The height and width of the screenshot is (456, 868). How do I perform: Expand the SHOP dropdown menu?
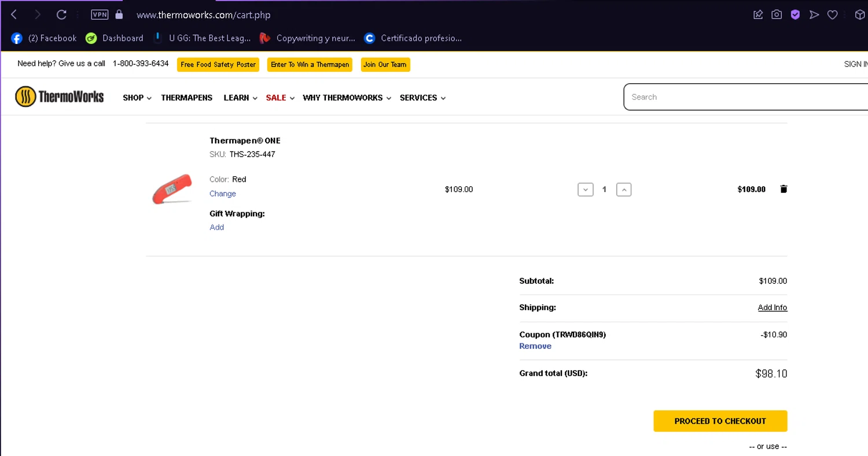[x=137, y=98]
